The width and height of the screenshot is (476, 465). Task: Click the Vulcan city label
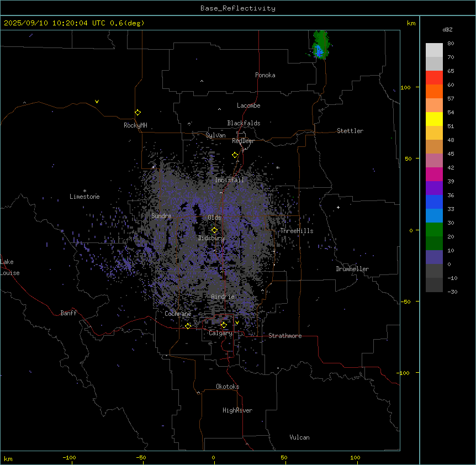click(x=300, y=437)
